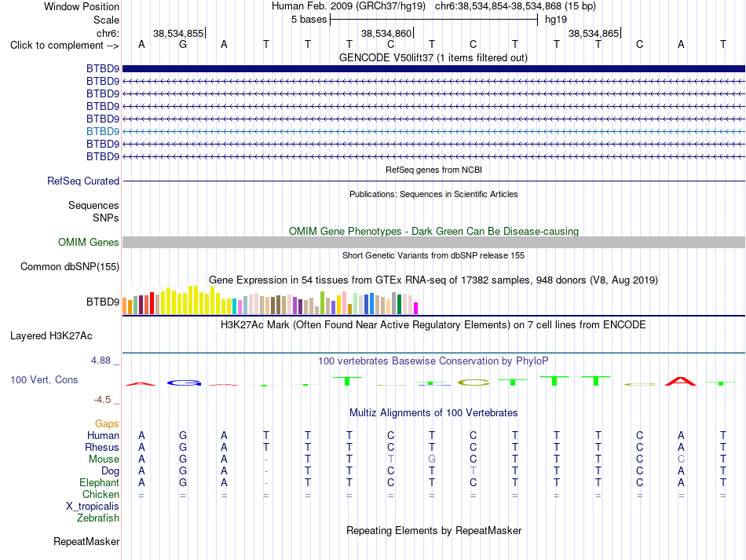Open the light-blue BTBD9 transcript label
The height and width of the screenshot is (560, 746).
click(103, 131)
